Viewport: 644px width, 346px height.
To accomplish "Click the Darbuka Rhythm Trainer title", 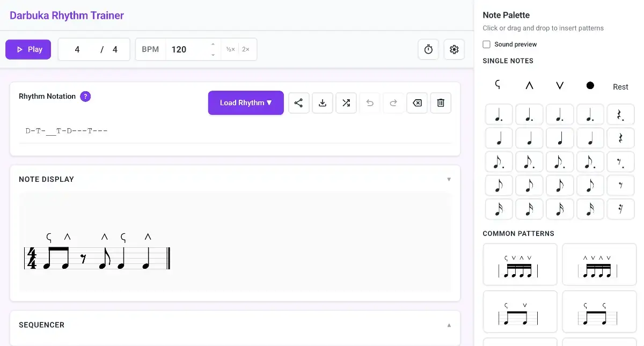I will (67, 15).
